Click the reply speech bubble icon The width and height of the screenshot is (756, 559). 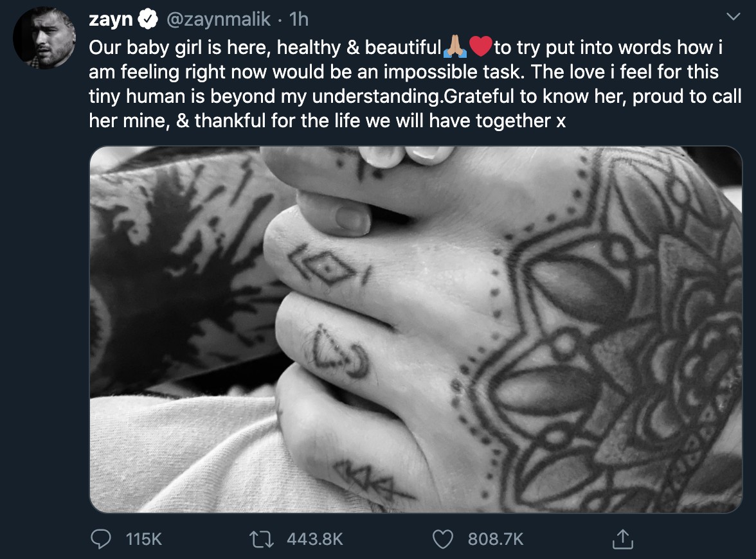[101, 538]
